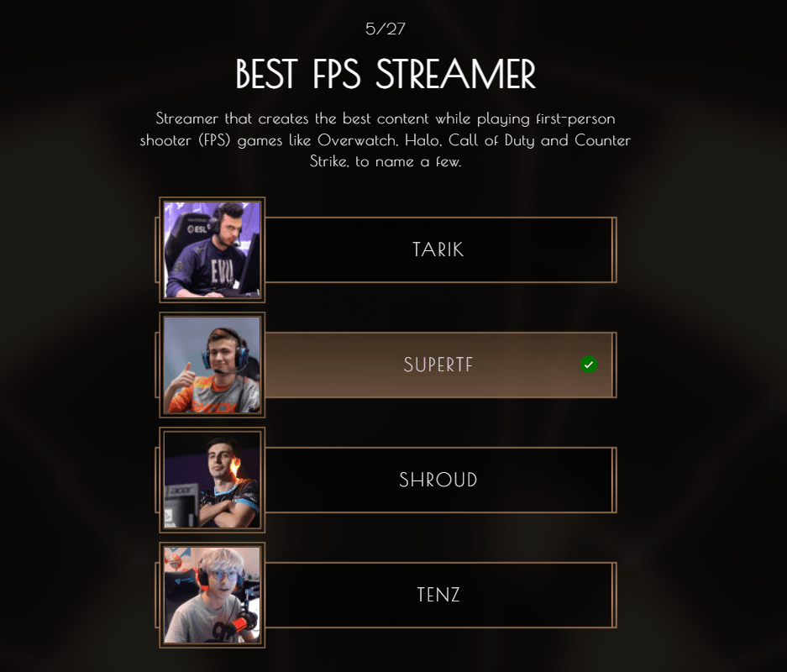Deselect the highlighted SUPERTF option bar
This screenshot has height=672, width=787.
(440, 365)
